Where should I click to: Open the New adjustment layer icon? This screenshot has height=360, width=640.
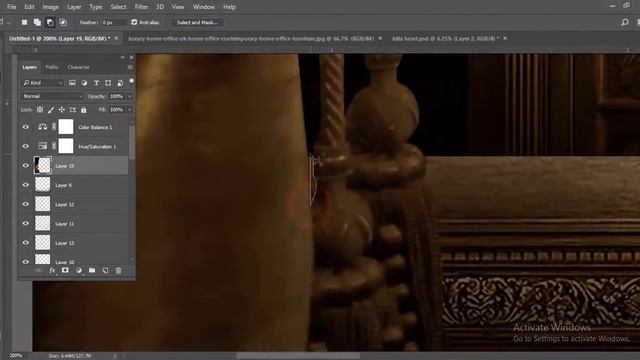tap(78, 270)
